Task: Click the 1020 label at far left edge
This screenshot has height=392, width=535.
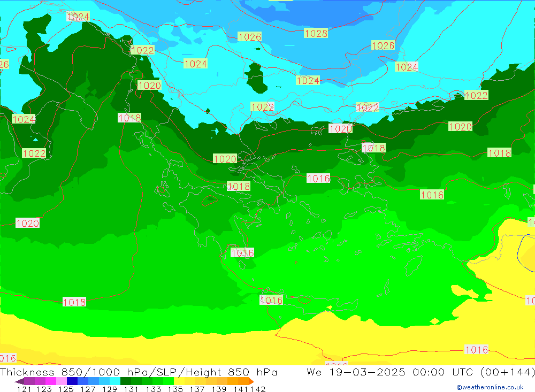Action: pos(27,223)
